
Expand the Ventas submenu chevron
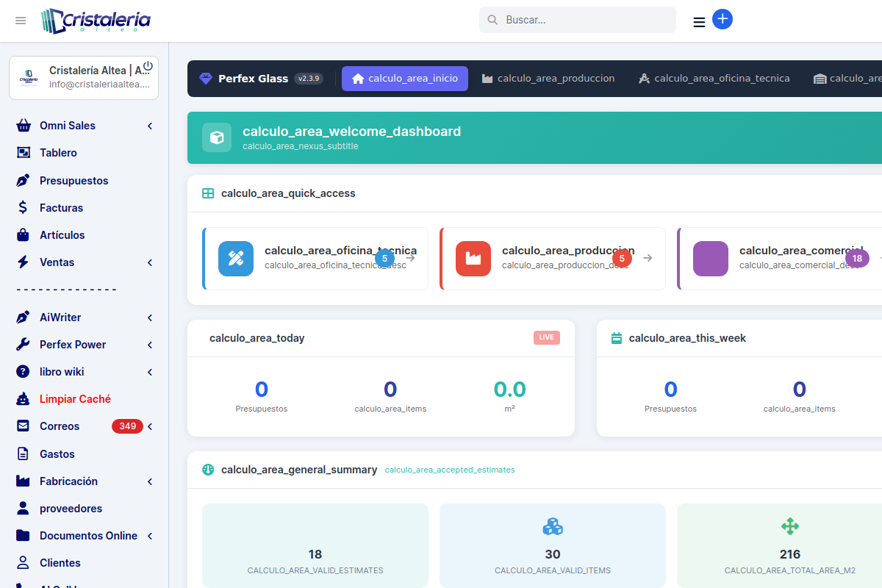(x=150, y=262)
